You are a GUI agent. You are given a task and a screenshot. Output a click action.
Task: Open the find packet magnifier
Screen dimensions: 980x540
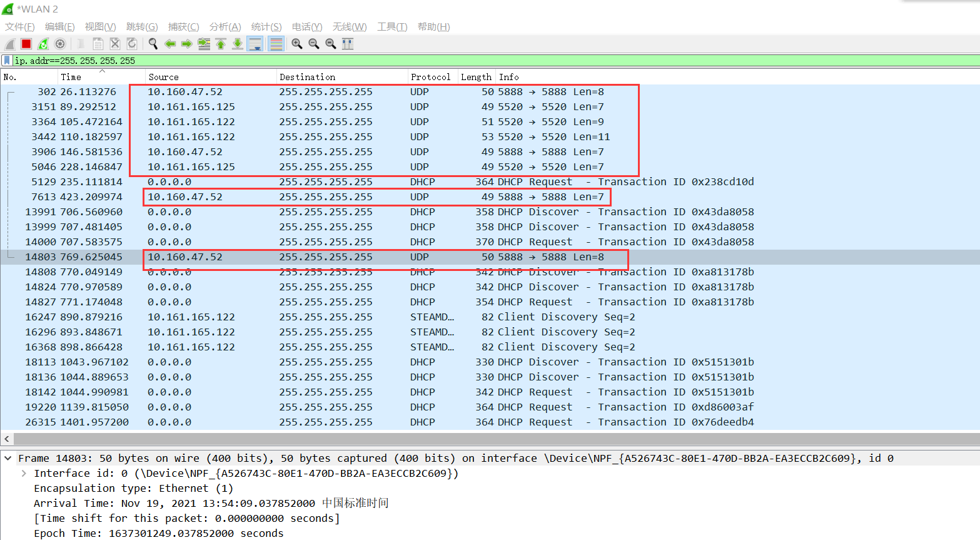pos(153,44)
